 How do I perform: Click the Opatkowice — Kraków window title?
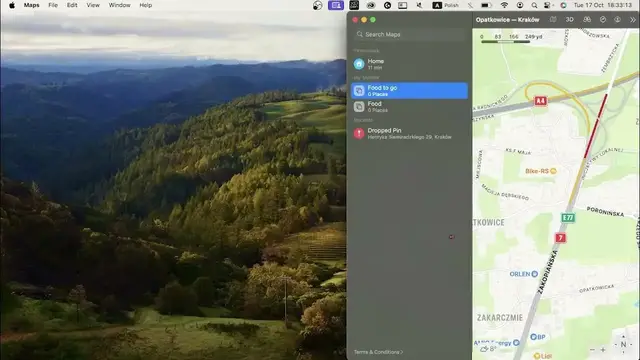coord(507,20)
